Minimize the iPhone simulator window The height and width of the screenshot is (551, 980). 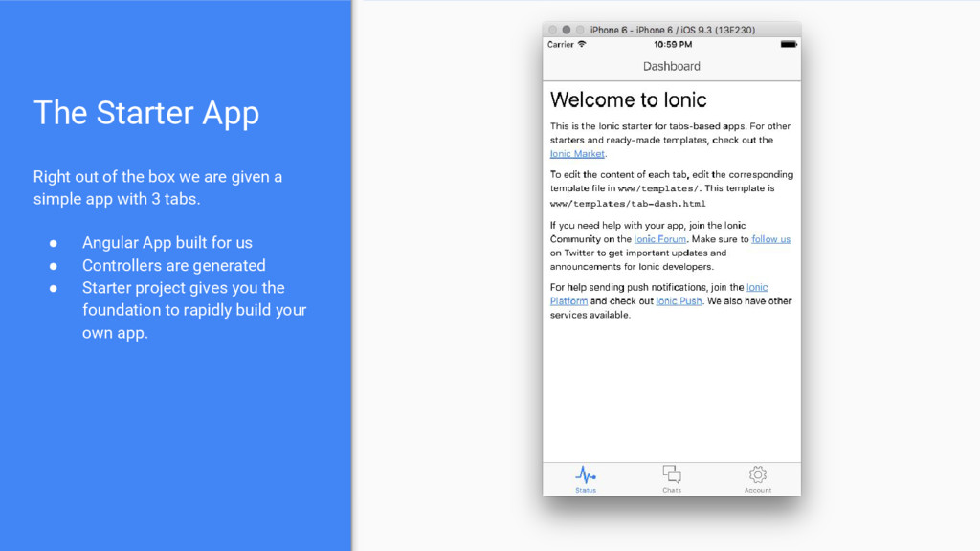[567, 30]
